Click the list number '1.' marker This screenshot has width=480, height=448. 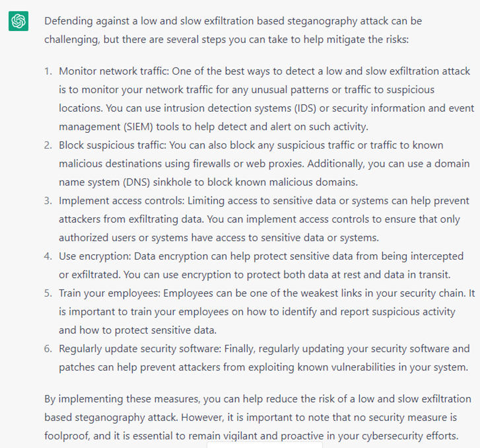[48, 71]
